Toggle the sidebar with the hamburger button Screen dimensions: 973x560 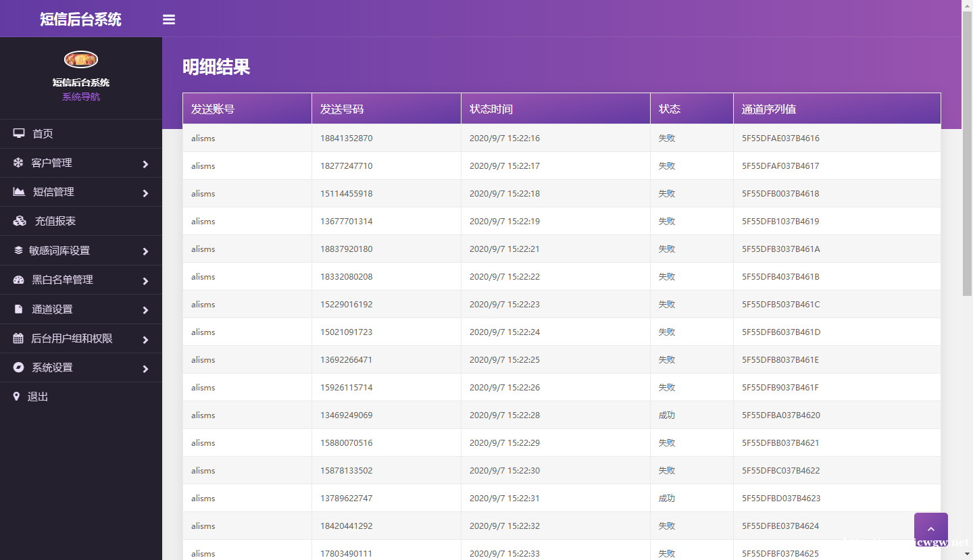click(x=168, y=19)
